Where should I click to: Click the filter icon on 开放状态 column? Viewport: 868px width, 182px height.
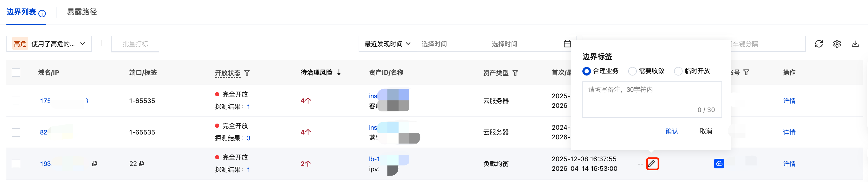[x=247, y=73]
